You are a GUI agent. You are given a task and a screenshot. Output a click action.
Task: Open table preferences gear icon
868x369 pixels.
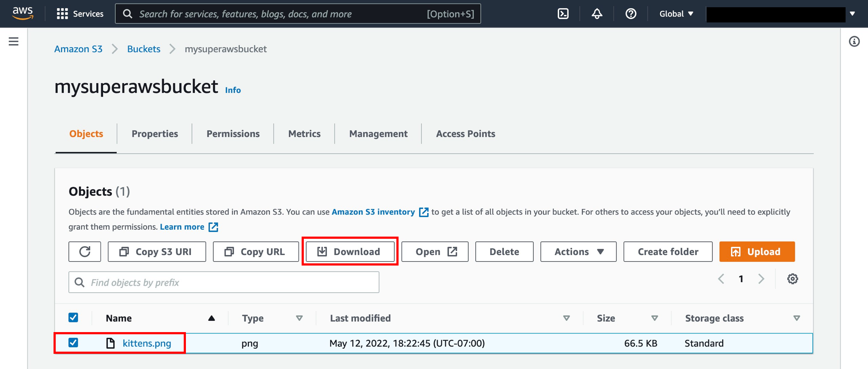(x=792, y=279)
